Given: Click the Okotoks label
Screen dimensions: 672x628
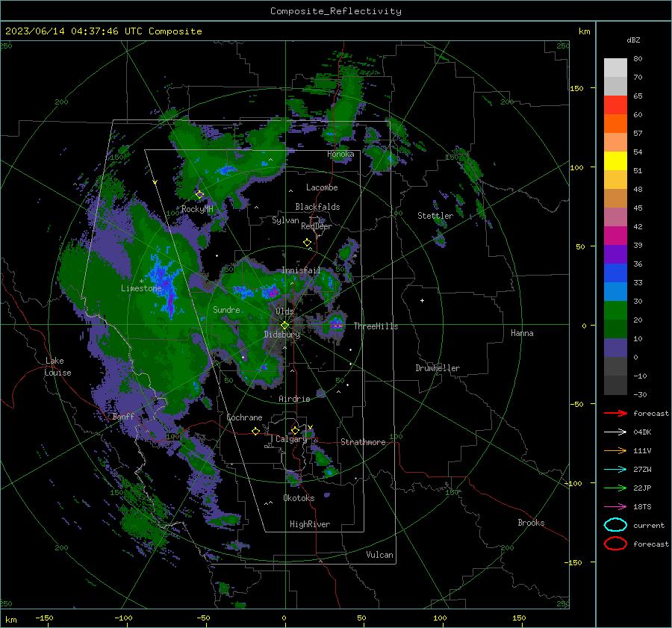Looking at the screenshot, I should (299, 498).
